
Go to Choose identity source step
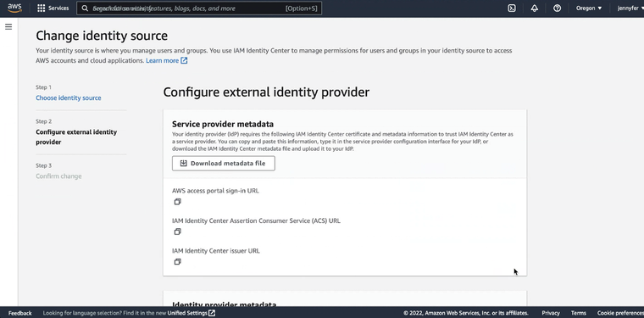(68, 98)
